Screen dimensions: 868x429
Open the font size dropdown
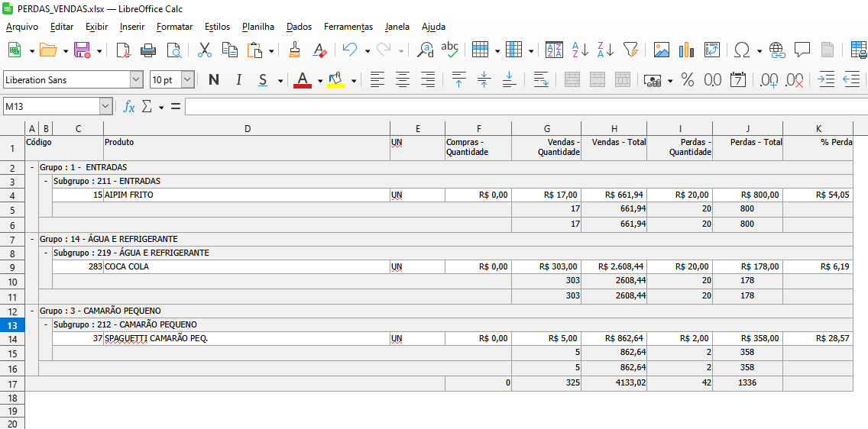(x=187, y=79)
